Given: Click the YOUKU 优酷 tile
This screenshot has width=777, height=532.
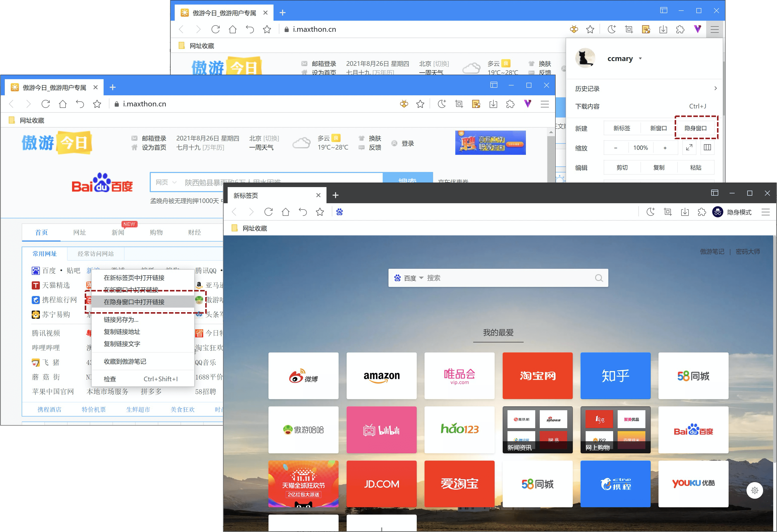Looking at the screenshot, I should point(693,484).
